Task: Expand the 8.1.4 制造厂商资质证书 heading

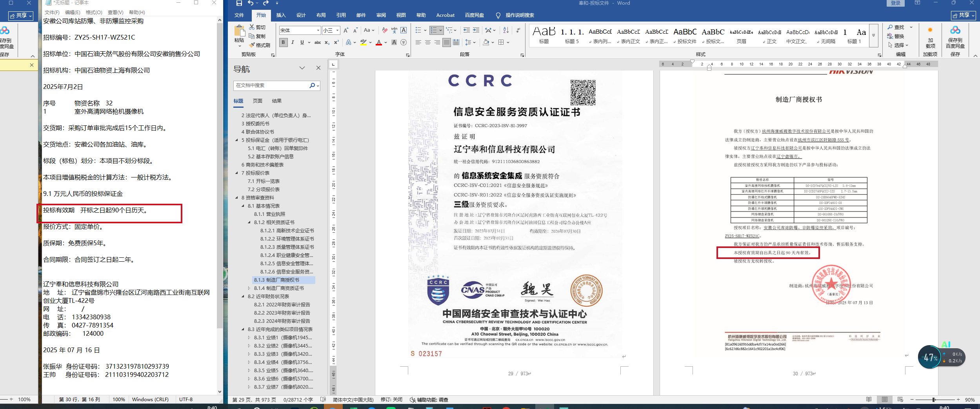Action: [x=249, y=288]
